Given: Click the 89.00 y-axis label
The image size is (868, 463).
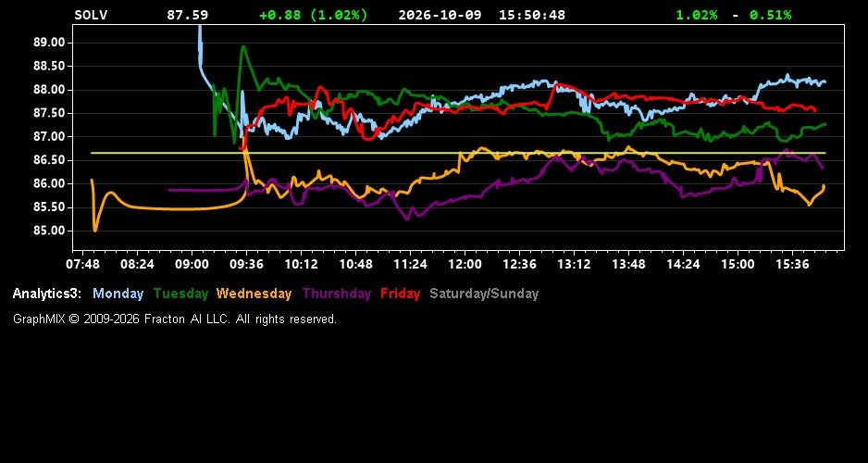Looking at the screenshot, I should point(50,43).
